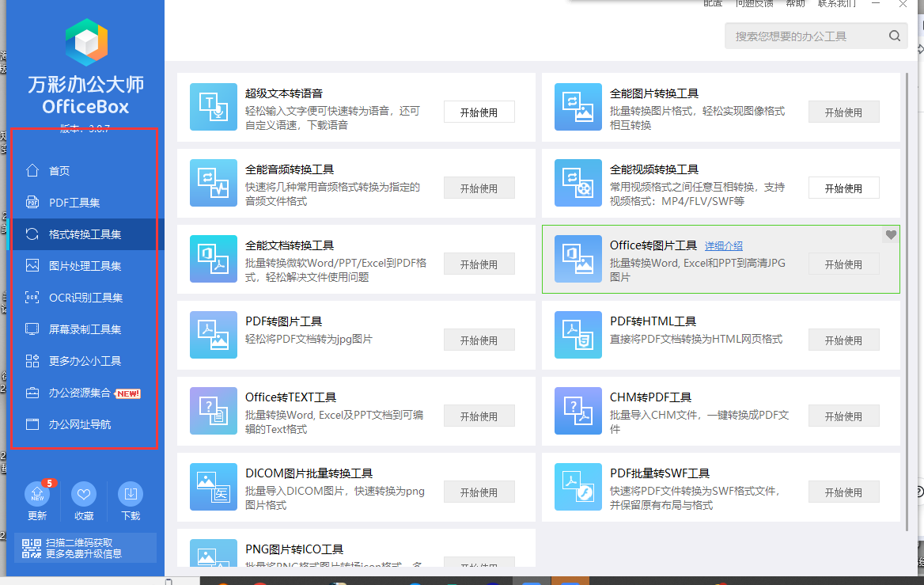This screenshot has width=924, height=585.
Task: Click 开始使用 for 全能文档转换工具
Action: tap(479, 264)
